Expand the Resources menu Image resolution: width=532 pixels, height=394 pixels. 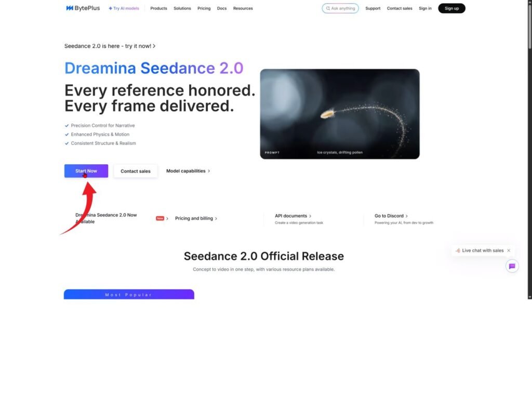coord(243,8)
